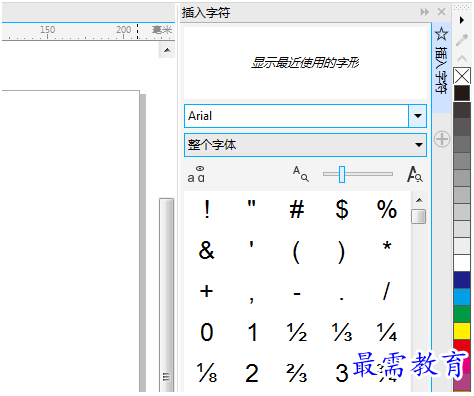Select the digit 3 glyph
Image resolution: width=474 pixels, height=396 pixels.
342,373
